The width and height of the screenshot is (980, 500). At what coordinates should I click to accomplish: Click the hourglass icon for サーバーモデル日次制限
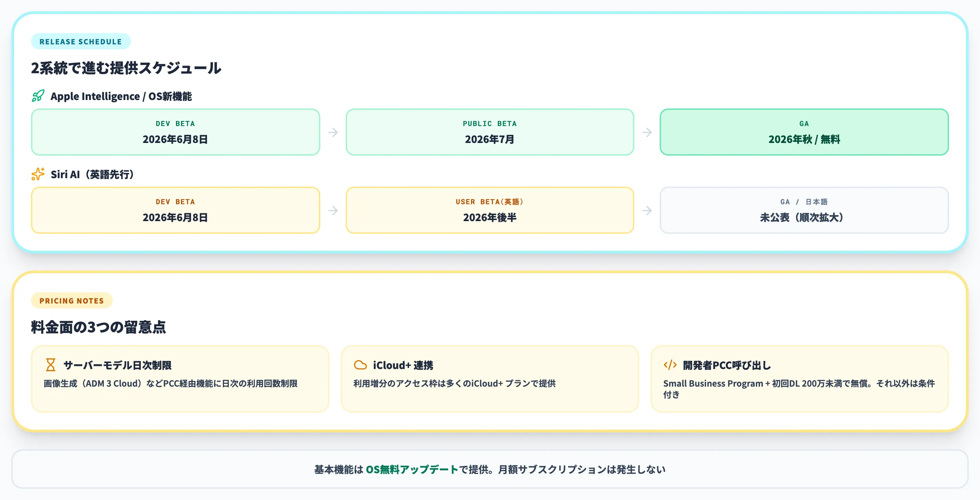(x=51, y=364)
